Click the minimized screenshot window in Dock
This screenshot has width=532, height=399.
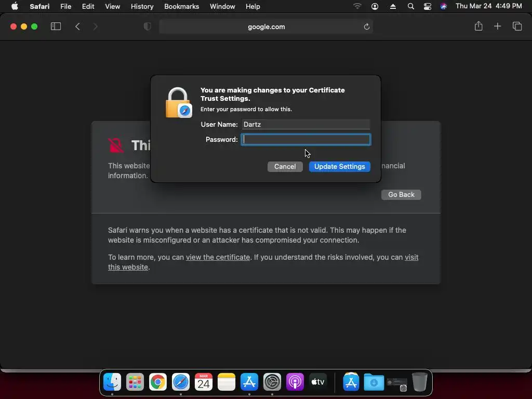coord(396,384)
